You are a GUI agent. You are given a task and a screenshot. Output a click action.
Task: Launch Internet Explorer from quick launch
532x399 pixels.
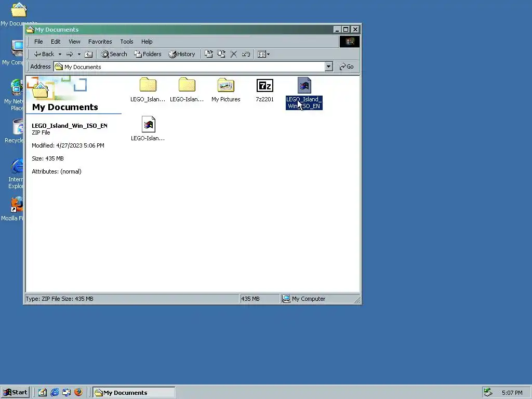(55, 392)
